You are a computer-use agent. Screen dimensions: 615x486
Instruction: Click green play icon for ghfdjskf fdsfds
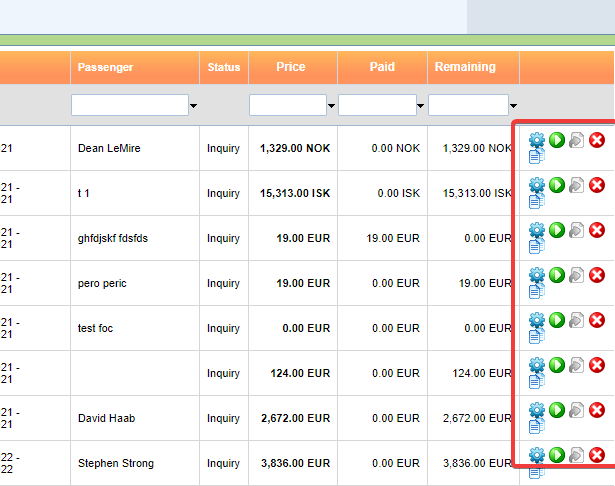pyautogui.click(x=557, y=230)
